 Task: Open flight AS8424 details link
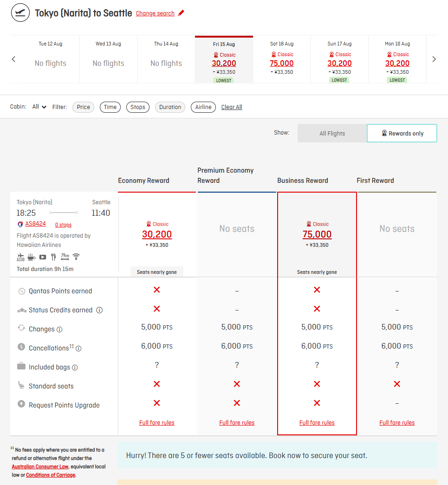coord(35,224)
